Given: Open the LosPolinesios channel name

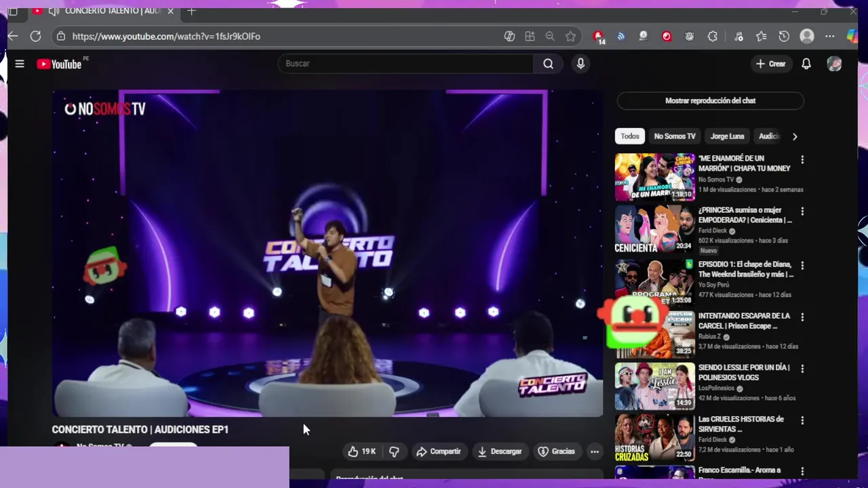Looking at the screenshot, I should pyautogui.click(x=717, y=388).
